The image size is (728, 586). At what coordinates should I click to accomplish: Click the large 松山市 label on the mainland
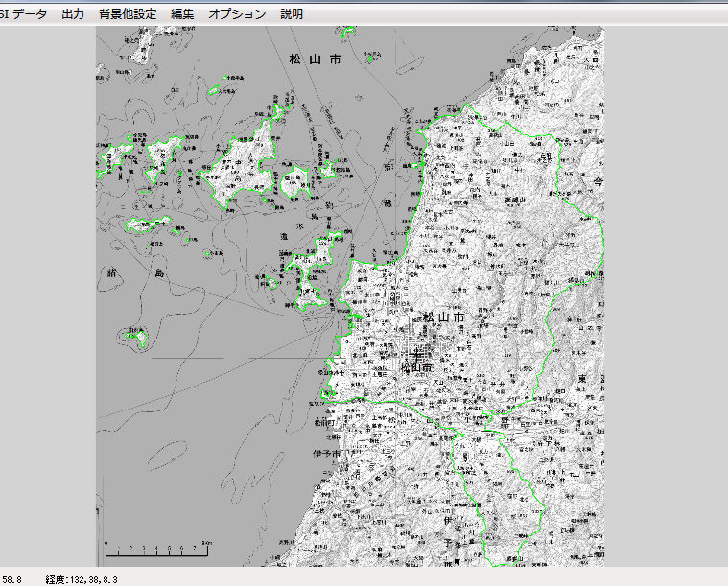444,317
